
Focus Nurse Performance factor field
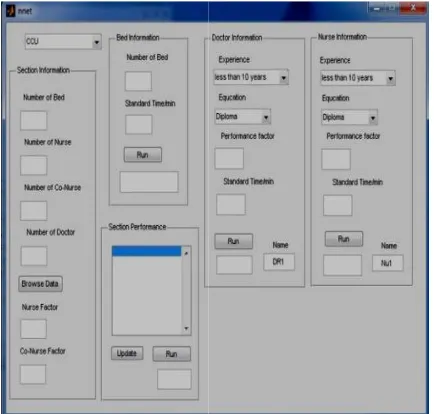(336, 159)
